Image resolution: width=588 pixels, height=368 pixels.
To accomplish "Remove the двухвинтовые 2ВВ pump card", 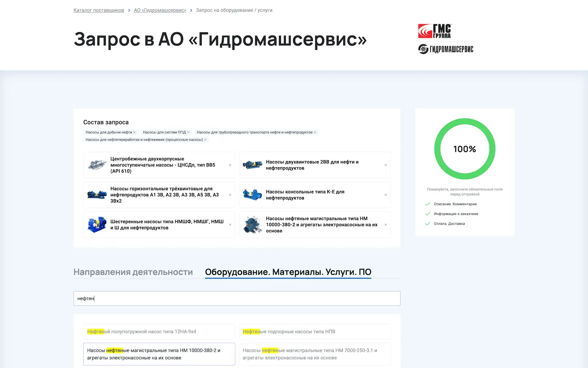I will point(385,165).
